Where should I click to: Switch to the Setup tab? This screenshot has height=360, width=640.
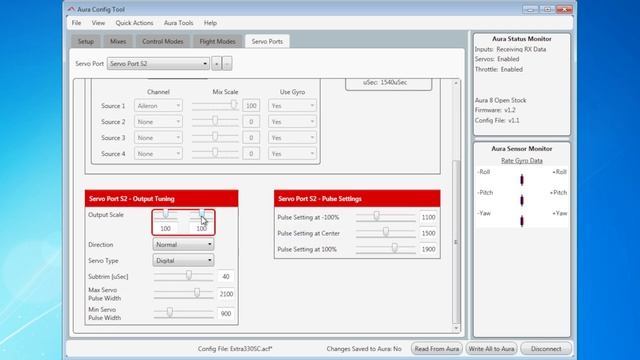[86, 41]
